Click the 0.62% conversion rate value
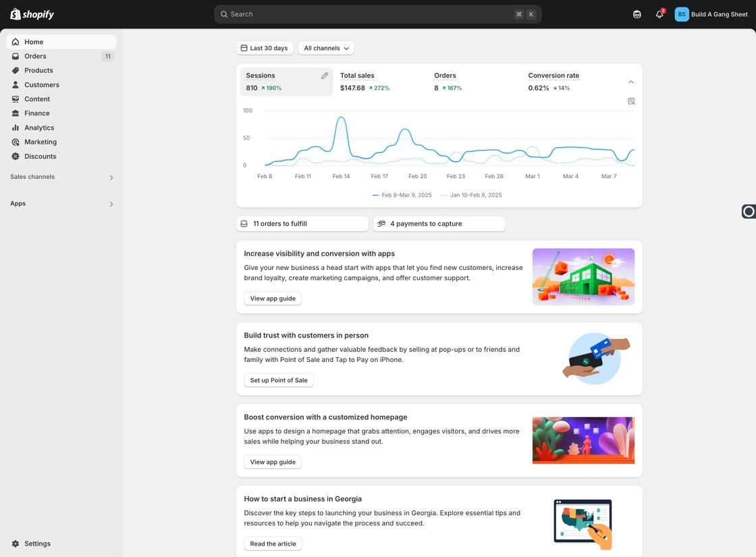Image resolution: width=756 pixels, height=557 pixels. [x=539, y=88]
